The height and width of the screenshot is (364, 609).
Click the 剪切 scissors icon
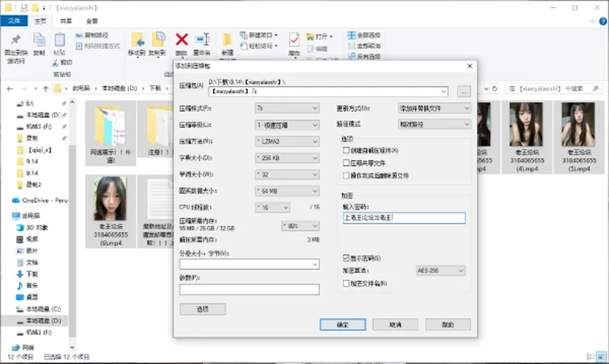[x=55, y=62]
